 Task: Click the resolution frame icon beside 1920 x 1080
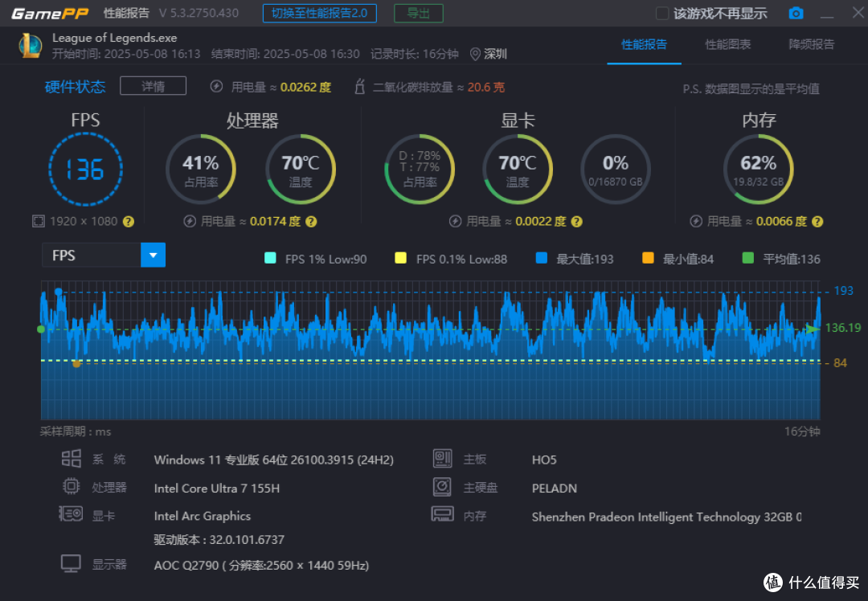pyautogui.click(x=39, y=222)
